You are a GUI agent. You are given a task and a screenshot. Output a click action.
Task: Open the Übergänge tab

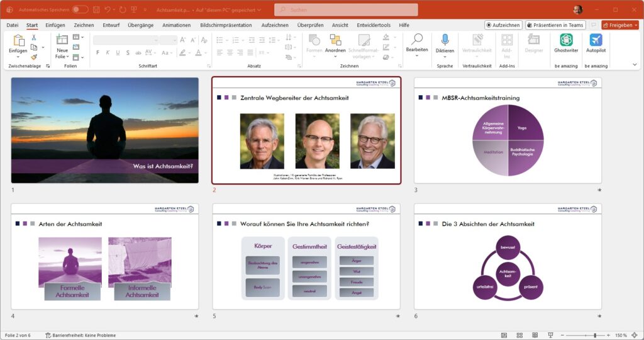coord(140,25)
